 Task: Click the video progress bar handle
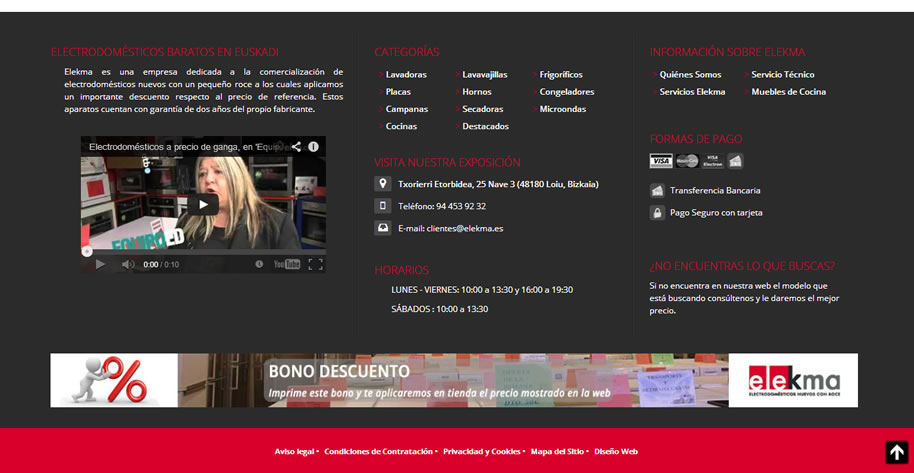(87, 252)
